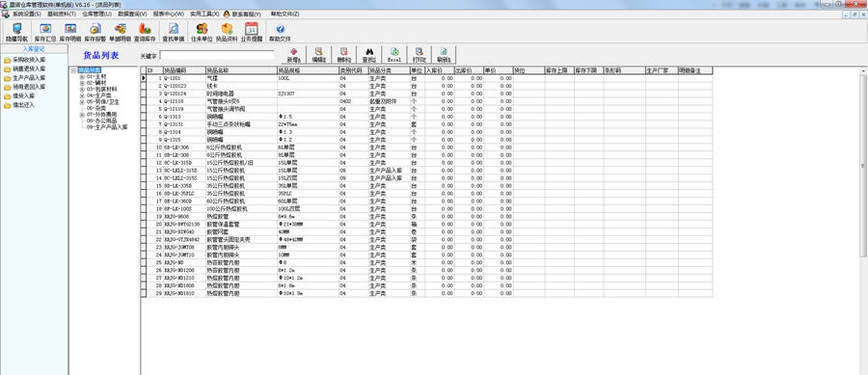Open the 采购收货入库 folder in sidebar

(25, 60)
